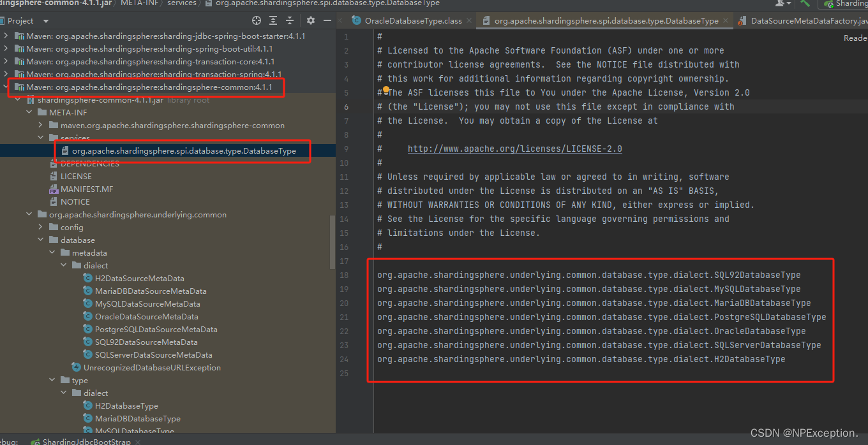868x445 pixels.
Task: Open Project panel settings gear
Action: (311, 21)
